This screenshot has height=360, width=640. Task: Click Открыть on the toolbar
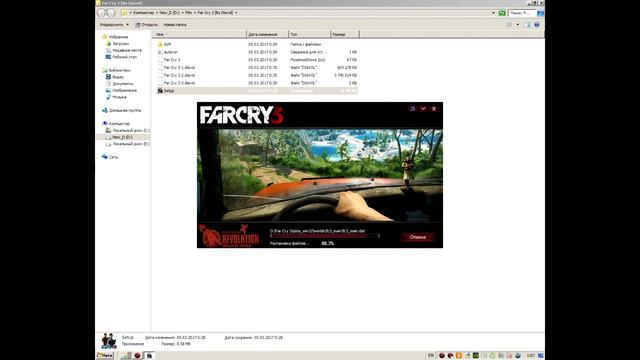[147, 25]
